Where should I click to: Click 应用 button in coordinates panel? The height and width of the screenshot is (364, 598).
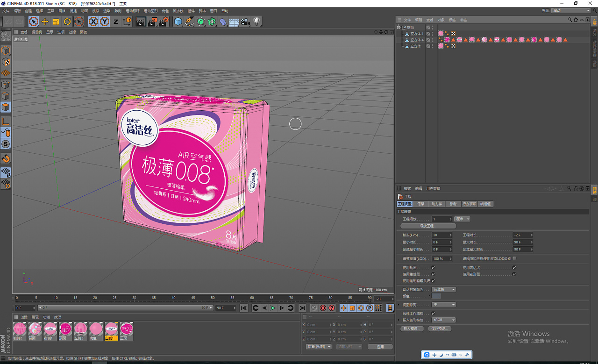point(380,347)
